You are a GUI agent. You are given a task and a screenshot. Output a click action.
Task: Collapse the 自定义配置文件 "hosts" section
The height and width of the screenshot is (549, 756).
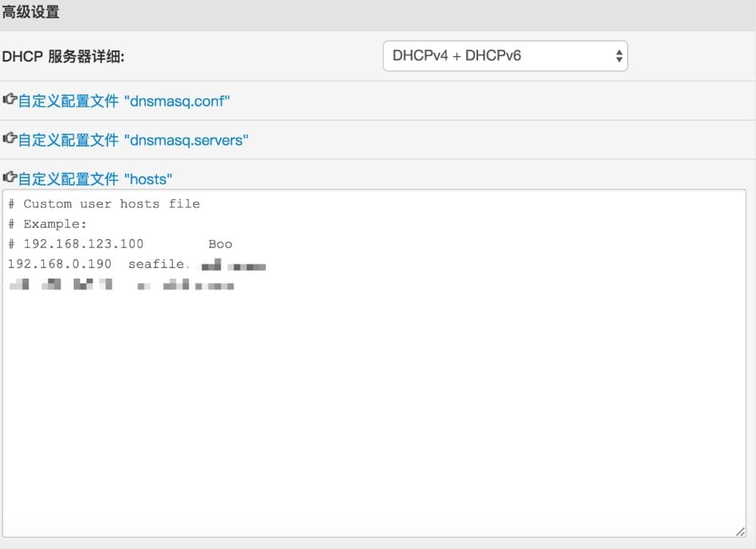click(x=94, y=178)
